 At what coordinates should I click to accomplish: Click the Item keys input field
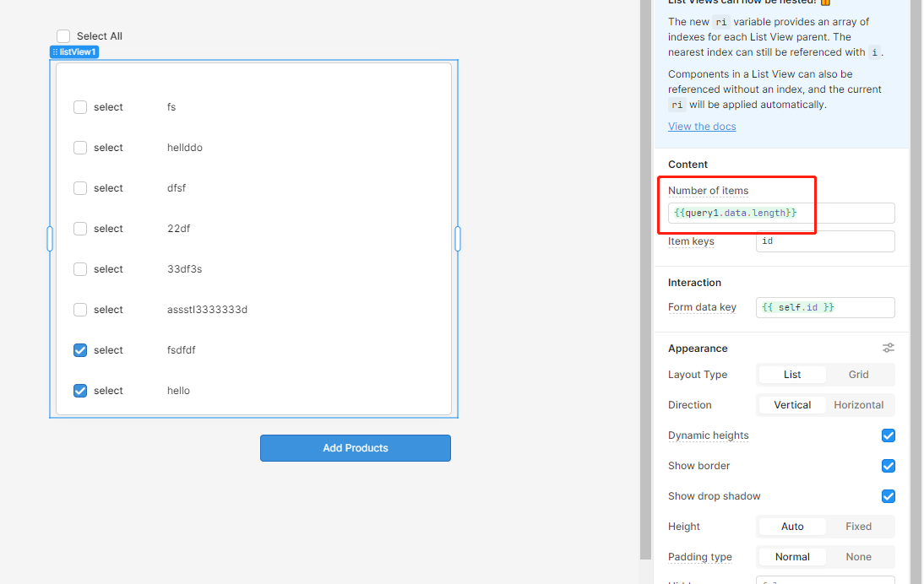click(824, 241)
